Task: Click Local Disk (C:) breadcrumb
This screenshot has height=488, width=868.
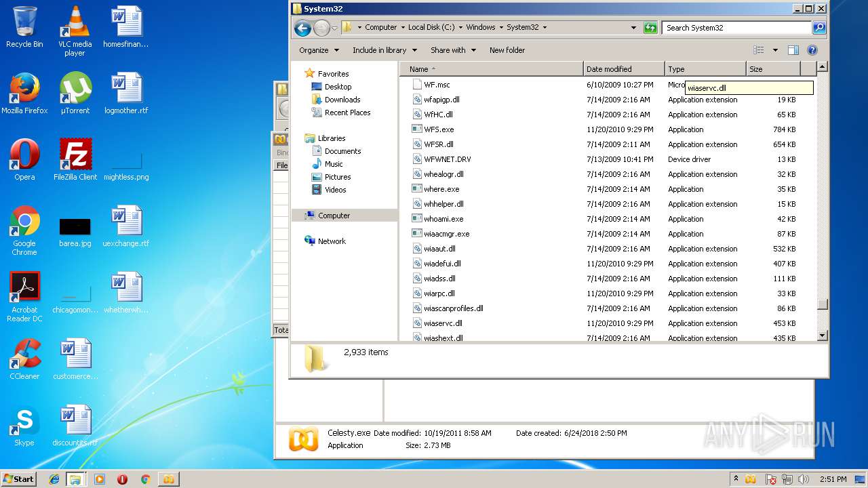Action: (x=431, y=28)
